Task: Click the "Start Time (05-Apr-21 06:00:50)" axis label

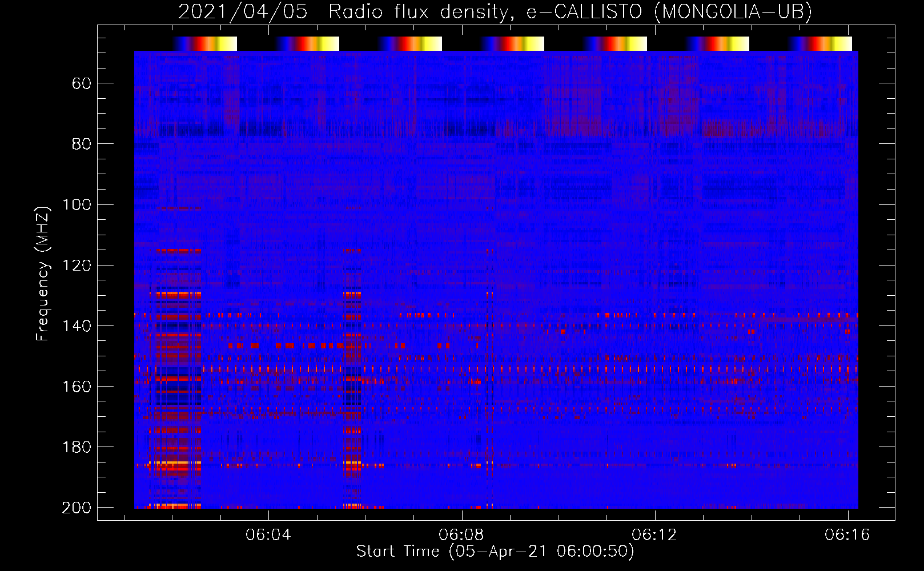Action: (495, 552)
